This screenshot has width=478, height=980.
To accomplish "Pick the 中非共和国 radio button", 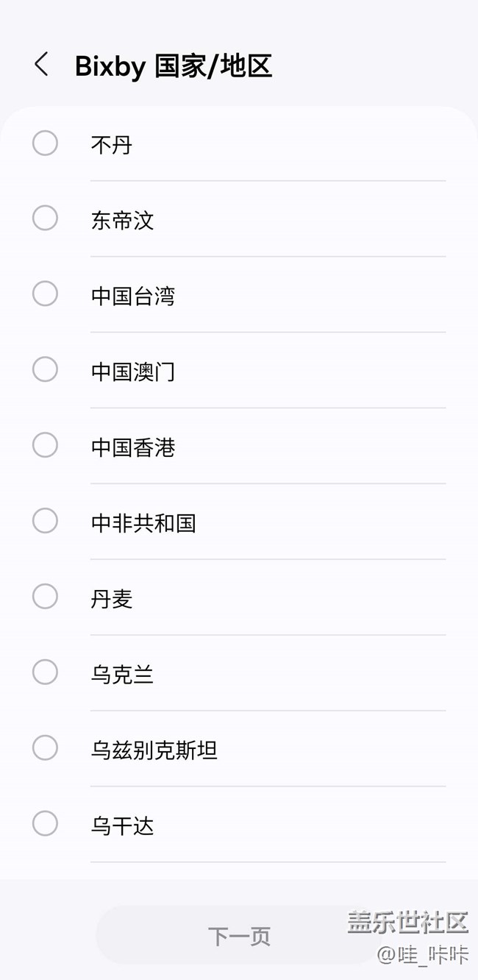I will 45,521.
